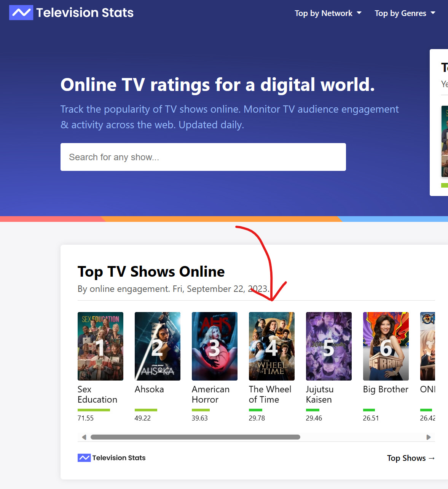Screen dimensions: 448x489
Task: Open the Top Shows arrow link
Action: coord(411,458)
